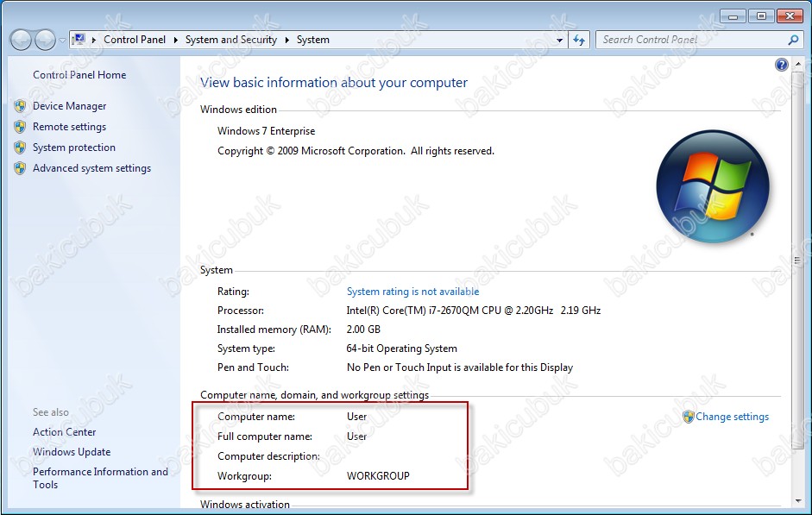Click the WORKGROUP value
This screenshot has height=515, width=812.
(378, 475)
